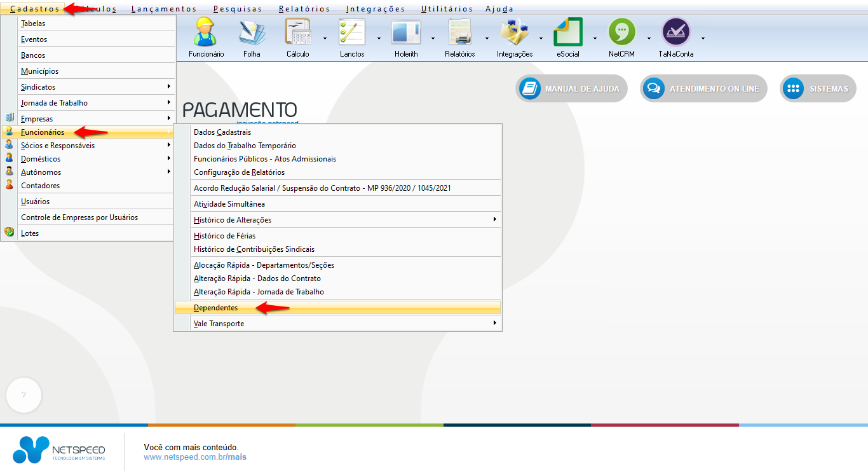Open the Relatórios menu in menu bar
Viewport: 868px width, 475px height.
(304, 9)
